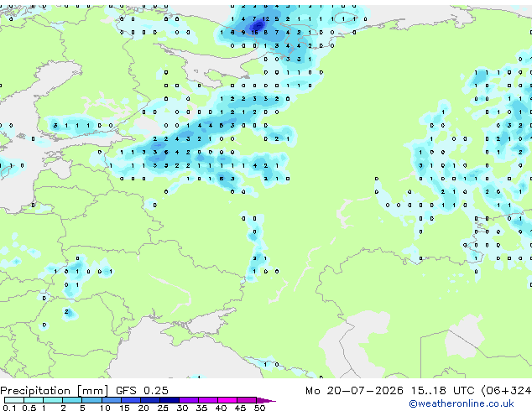Viewport: 532px width, 411px height.
Task: Click the legend scale label "25"
Action: [163, 408]
